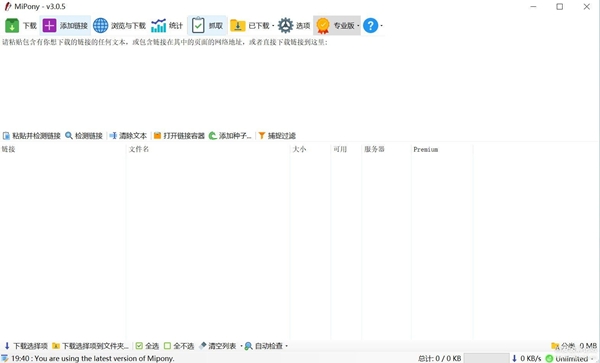The image size is (600, 363).
Task: Click the 添加种子 button label
Action: click(x=235, y=136)
